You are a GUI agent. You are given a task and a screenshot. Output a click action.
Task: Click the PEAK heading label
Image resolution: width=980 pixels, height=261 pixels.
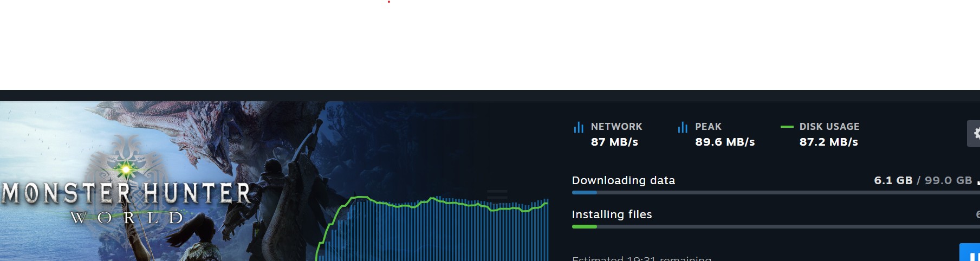click(x=708, y=127)
